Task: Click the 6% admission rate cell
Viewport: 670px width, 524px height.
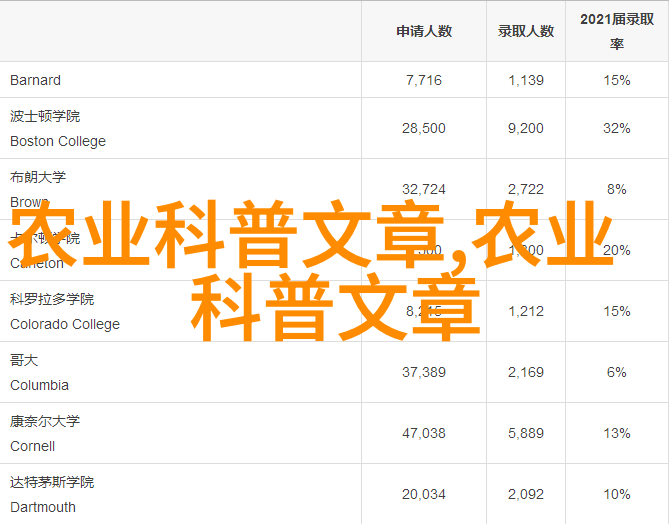Action: tap(617, 372)
